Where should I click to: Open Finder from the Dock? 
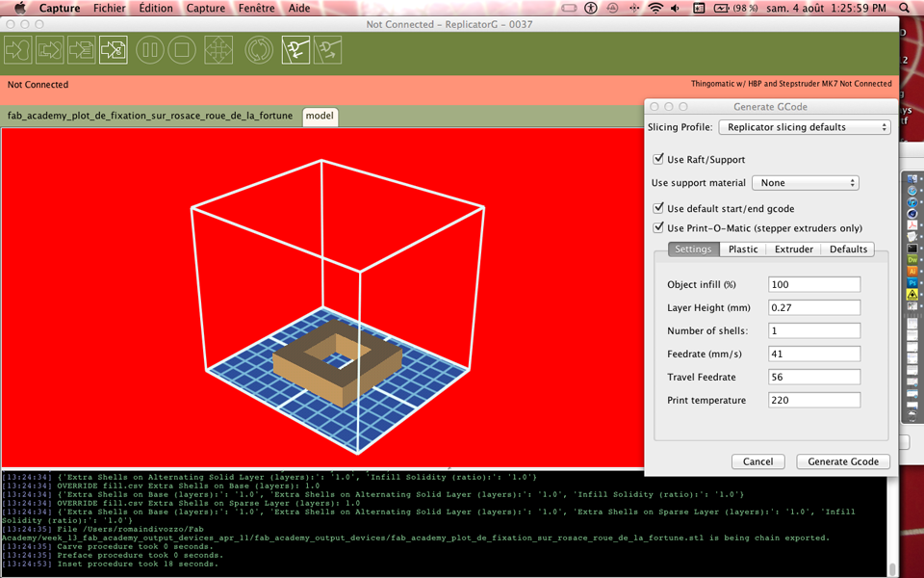coord(912,179)
